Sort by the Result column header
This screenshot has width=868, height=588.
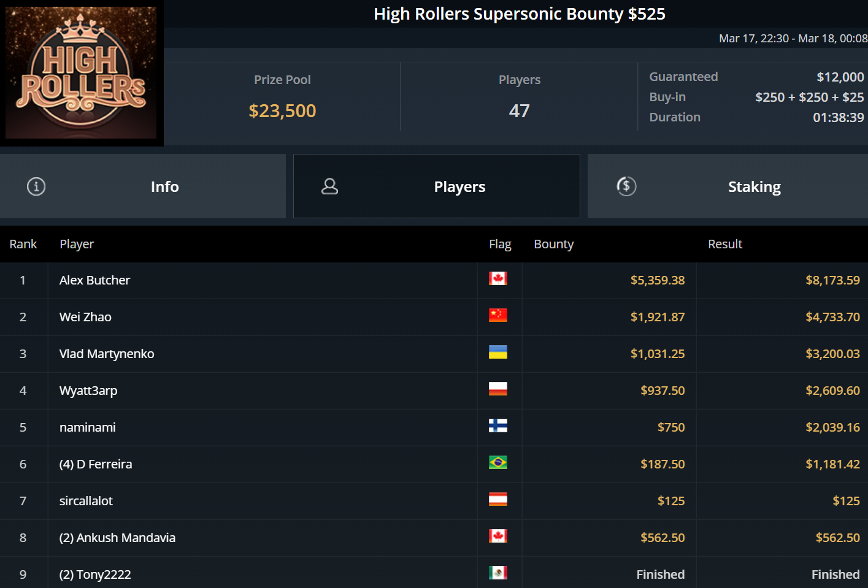point(724,244)
